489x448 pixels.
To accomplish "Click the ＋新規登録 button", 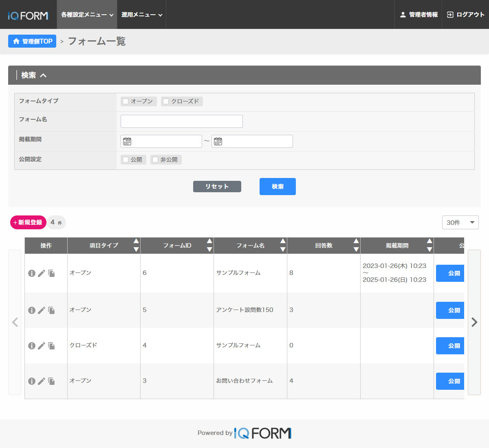I will point(28,222).
